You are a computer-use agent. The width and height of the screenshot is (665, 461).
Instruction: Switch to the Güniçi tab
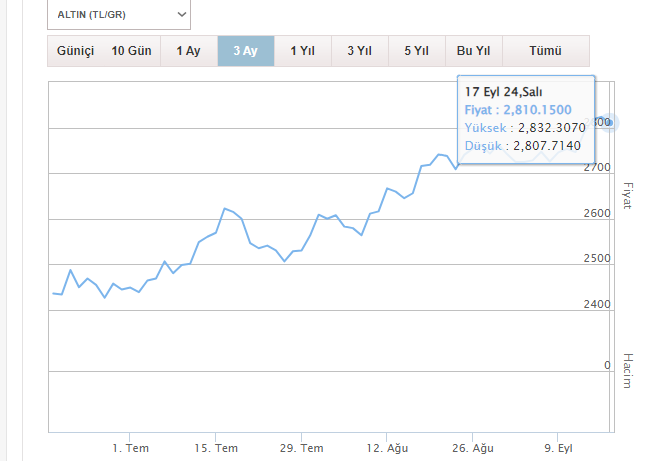[x=75, y=51]
